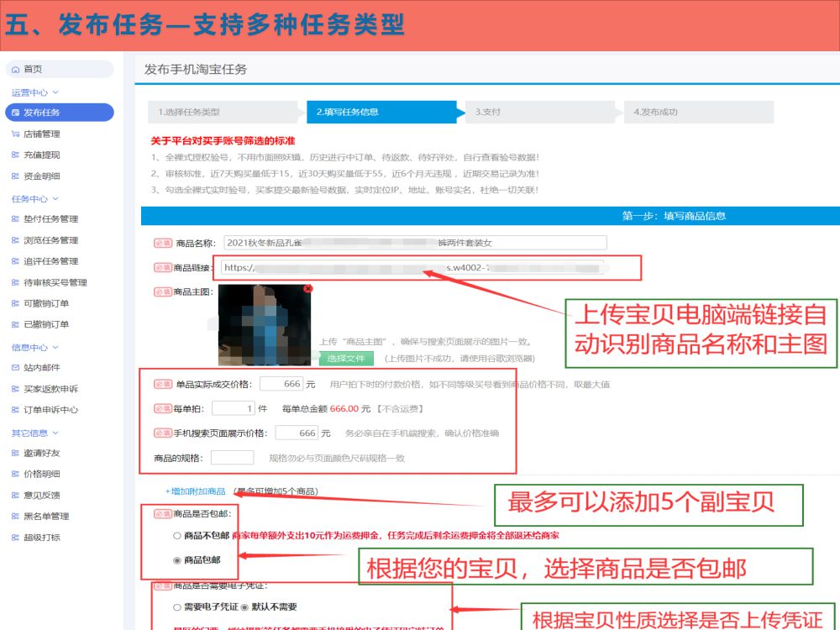
Task: Click the icon beside 已撤销订单
Action: coord(15,324)
